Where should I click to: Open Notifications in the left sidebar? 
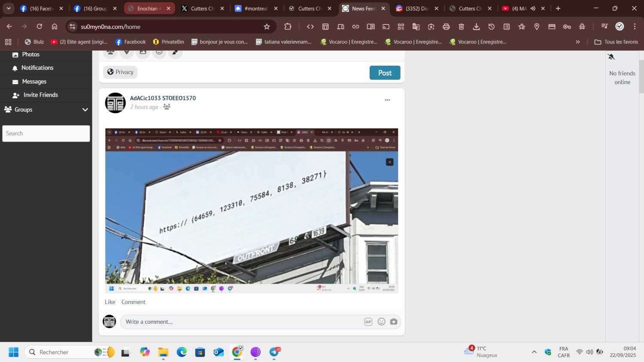click(x=37, y=68)
